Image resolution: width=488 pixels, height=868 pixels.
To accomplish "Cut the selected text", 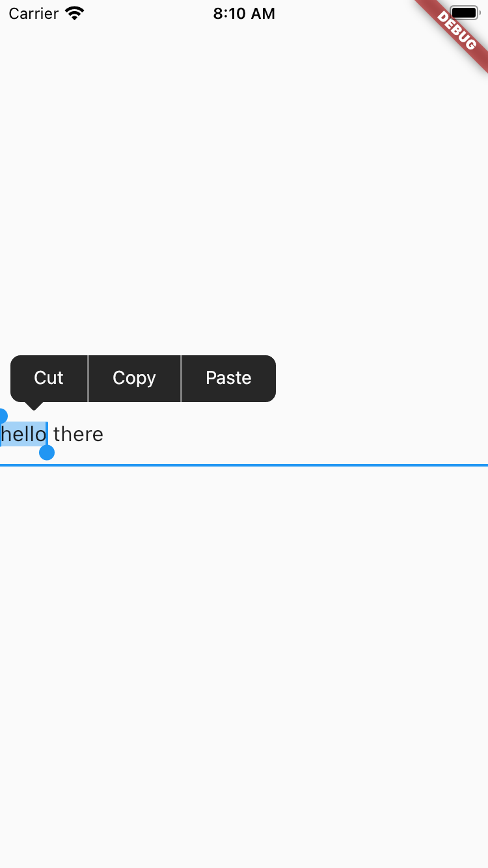I will (48, 378).
